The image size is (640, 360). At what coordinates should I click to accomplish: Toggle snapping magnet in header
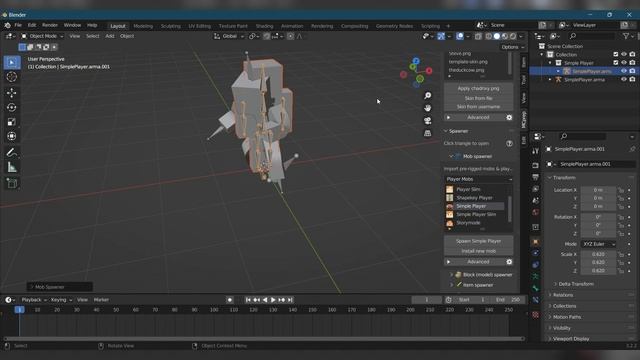click(x=267, y=36)
